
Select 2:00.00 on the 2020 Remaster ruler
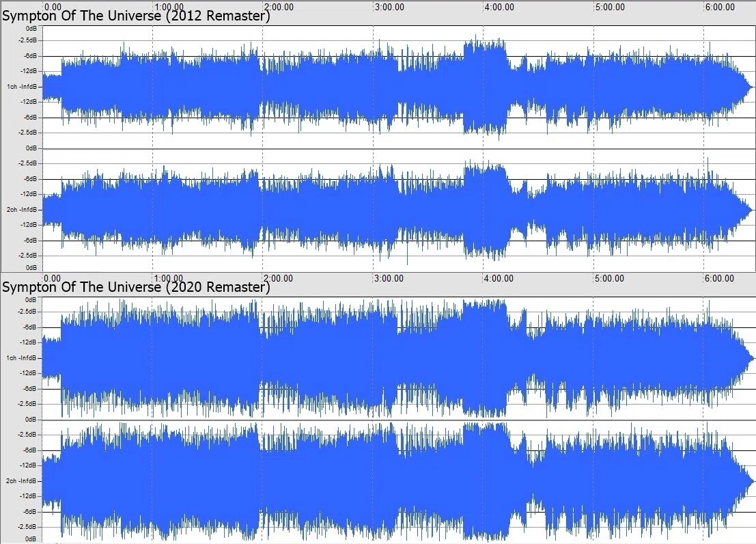[x=279, y=278]
